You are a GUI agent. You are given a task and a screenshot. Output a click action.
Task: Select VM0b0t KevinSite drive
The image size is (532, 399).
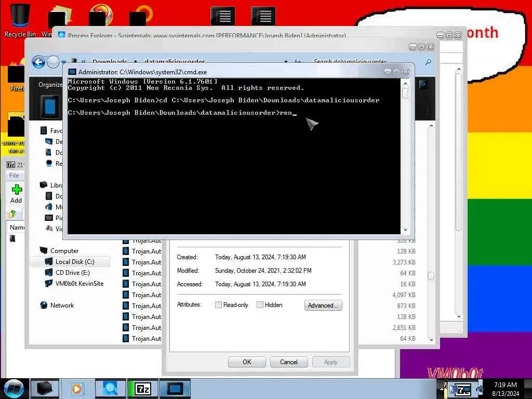(75, 283)
